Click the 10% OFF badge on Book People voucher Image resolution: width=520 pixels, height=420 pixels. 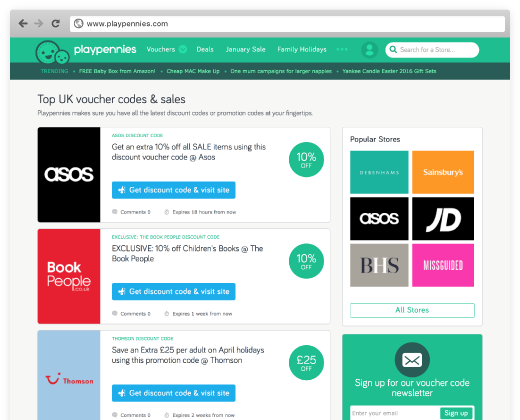tap(306, 261)
